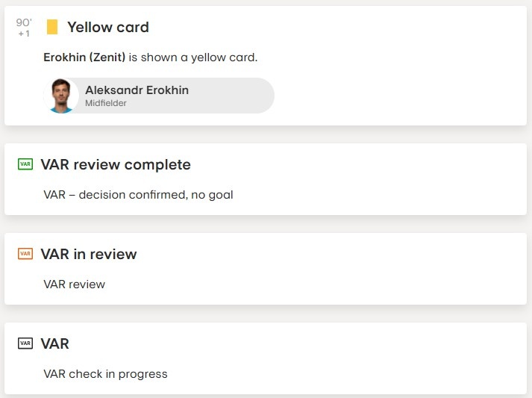Click the VAR review description text
Screen dimensions: 532x398
click(75, 284)
